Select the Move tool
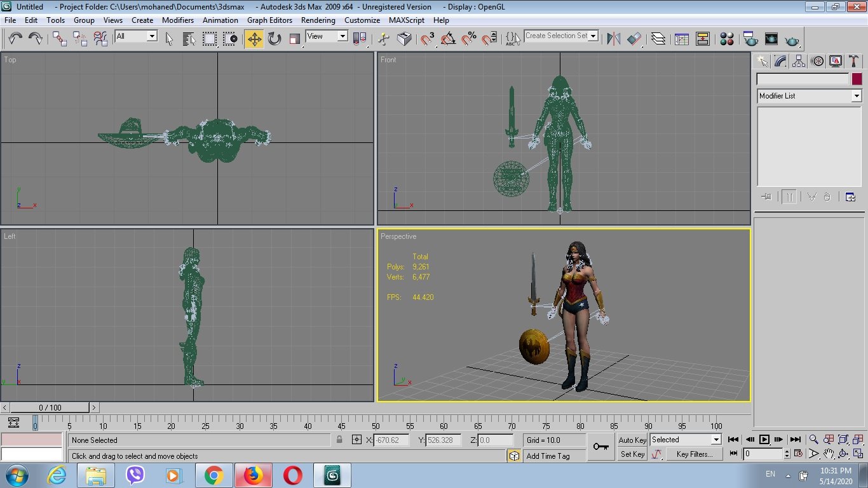 coord(254,39)
